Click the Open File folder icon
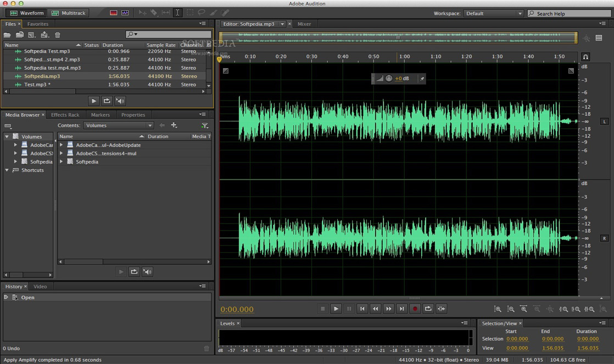The height and width of the screenshot is (364, 614). [x=7, y=35]
